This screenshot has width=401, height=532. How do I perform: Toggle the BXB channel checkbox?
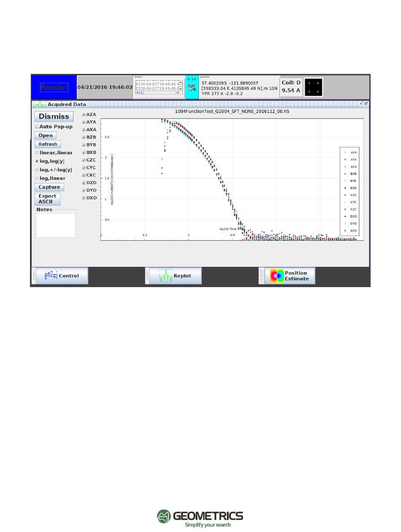(x=84, y=152)
